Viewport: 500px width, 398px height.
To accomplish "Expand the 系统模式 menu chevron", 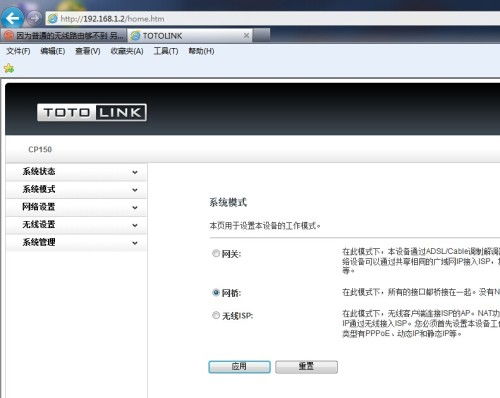I will [x=135, y=190].
